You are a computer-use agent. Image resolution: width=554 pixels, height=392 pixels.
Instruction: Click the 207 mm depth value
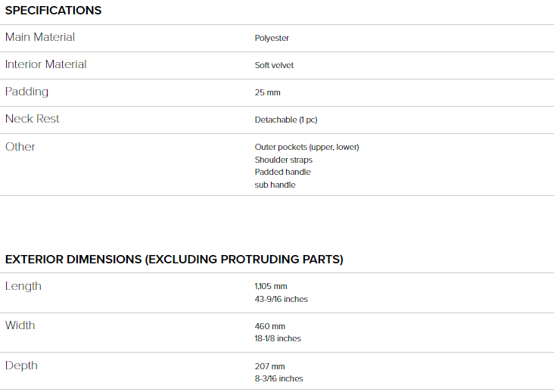270,366
